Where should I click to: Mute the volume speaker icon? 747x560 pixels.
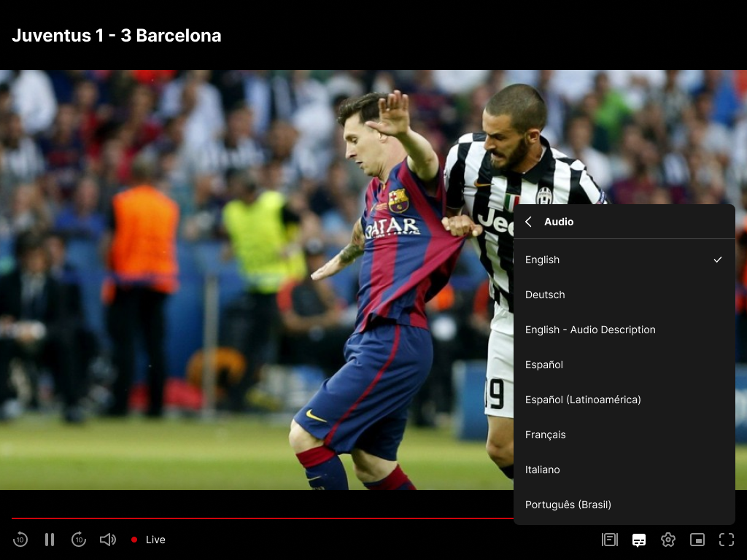point(108,540)
